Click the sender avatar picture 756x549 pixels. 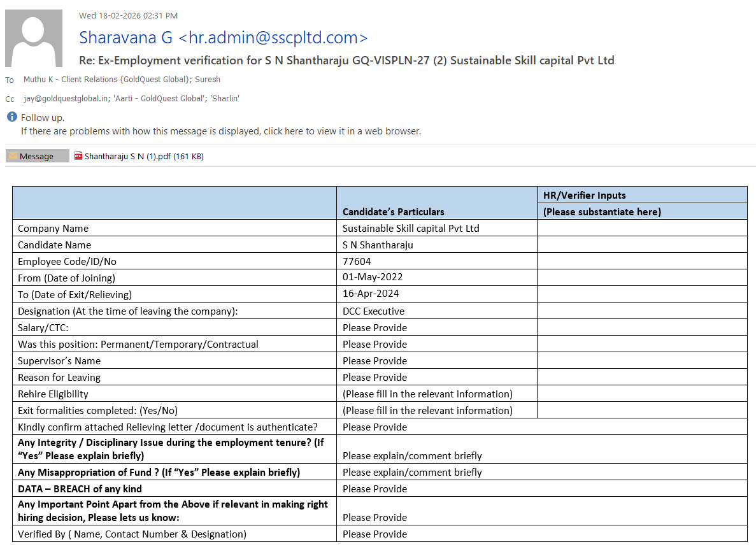point(34,38)
